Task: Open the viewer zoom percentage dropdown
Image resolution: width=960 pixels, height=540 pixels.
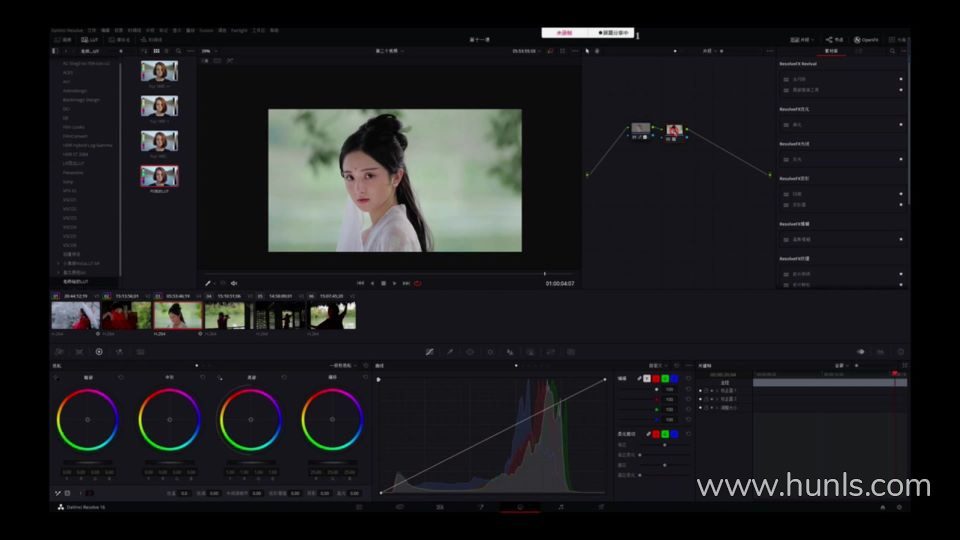Action: [x=209, y=51]
